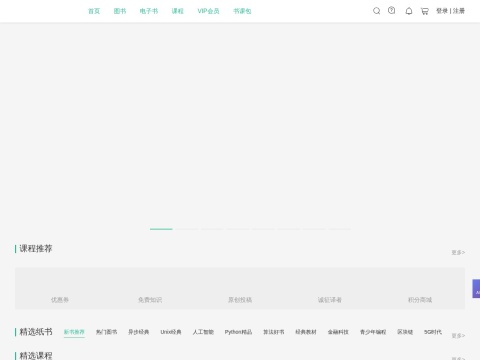Click the help question-mark icon
The image size is (480, 360).
[392, 11]
